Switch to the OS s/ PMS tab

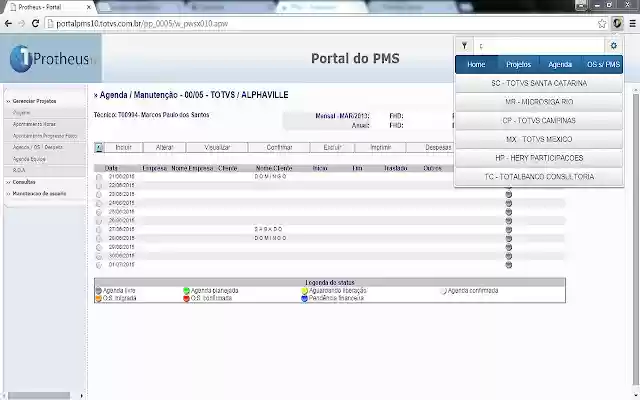tap(602, 64)
